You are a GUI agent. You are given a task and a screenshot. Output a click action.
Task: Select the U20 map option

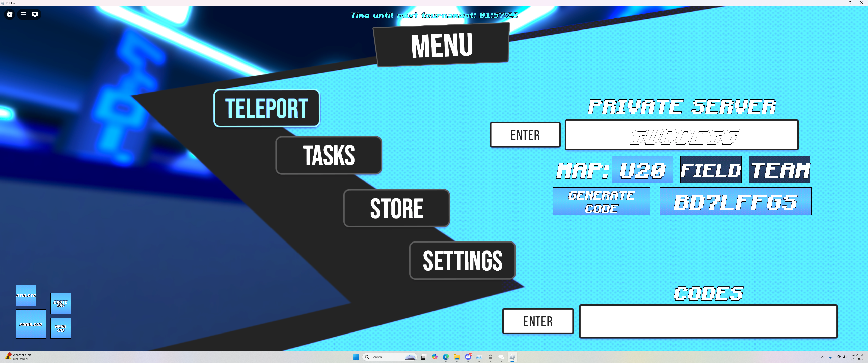point(642,169)
